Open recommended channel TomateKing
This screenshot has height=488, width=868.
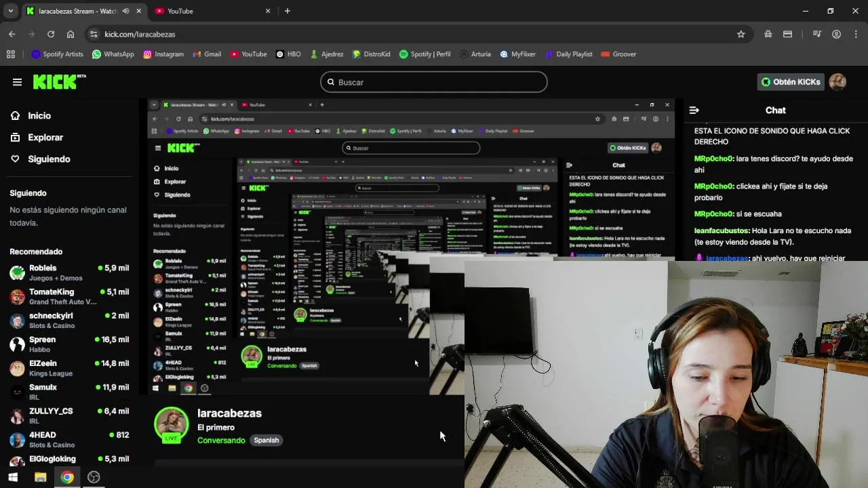(x=69, y=297)
